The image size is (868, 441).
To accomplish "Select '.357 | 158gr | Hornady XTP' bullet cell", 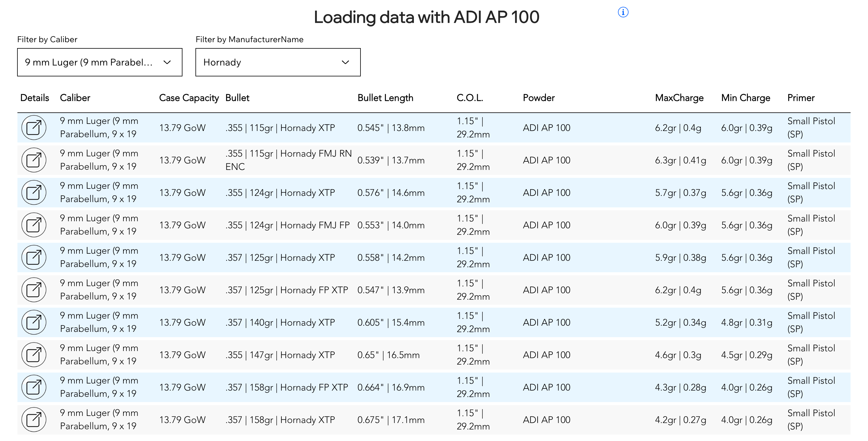I will [x=280, y=420].
